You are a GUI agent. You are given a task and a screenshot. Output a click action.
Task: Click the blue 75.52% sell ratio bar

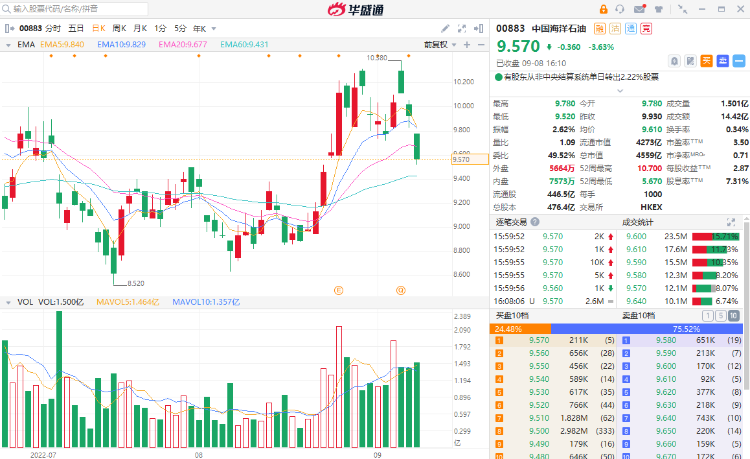click(x=647, y=329)
